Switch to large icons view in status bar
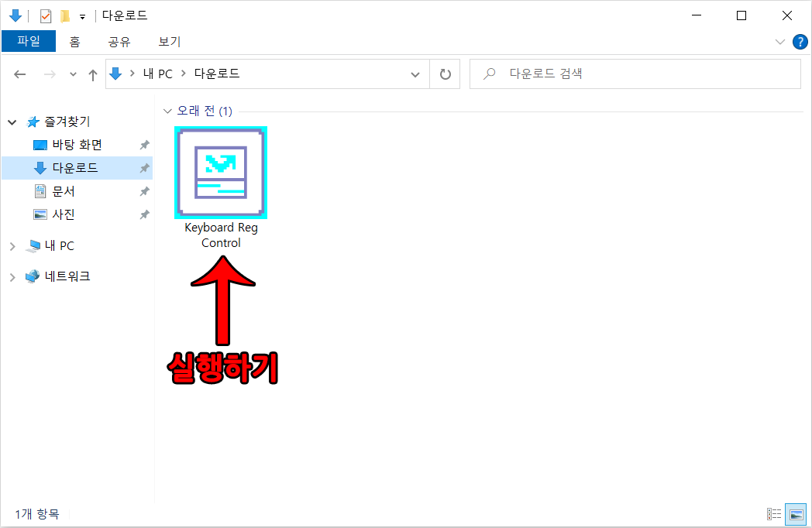The height and width of the screenshot is (528, 812). pos(796,514)
